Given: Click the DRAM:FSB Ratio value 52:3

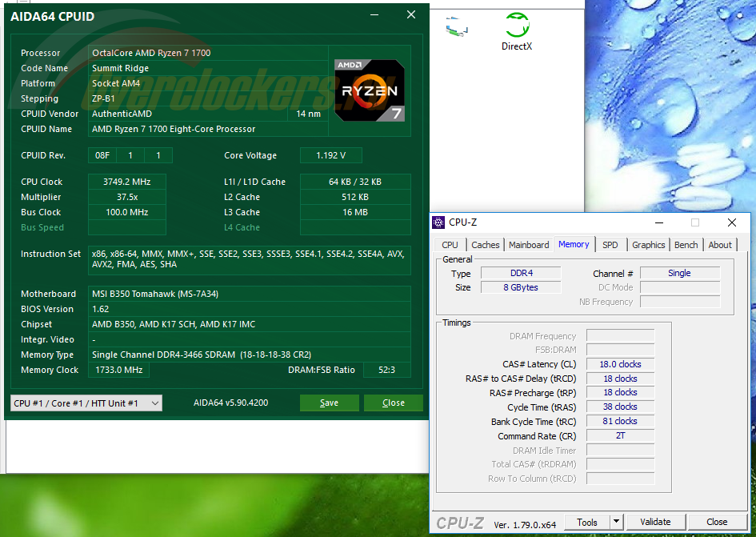Looking at the screenshot, I should coord(386,370).
